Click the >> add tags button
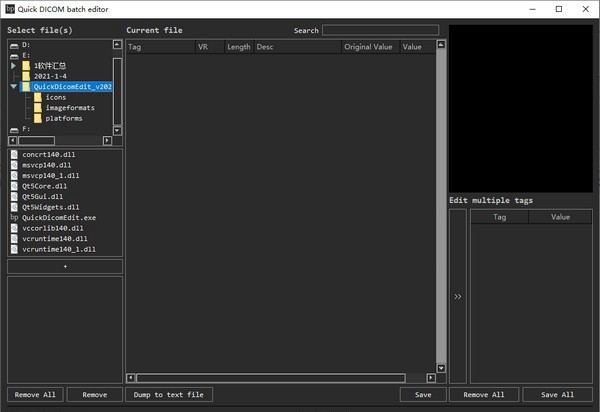The image size is (600, 412). coord(458,296)
